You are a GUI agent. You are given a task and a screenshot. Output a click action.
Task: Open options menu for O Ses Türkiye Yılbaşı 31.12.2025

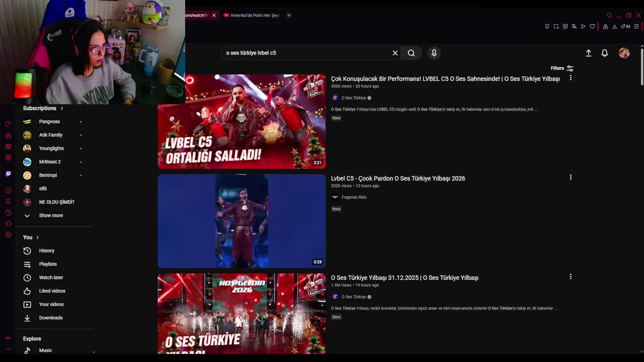click(571, 277)
